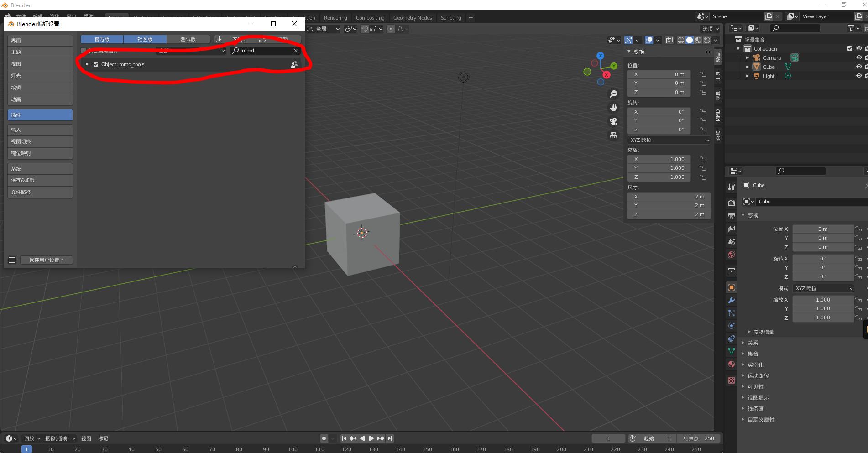This screenshot has width=868, height=453.
Task: Jump to the last frame
Action: [x=390, y=438]
